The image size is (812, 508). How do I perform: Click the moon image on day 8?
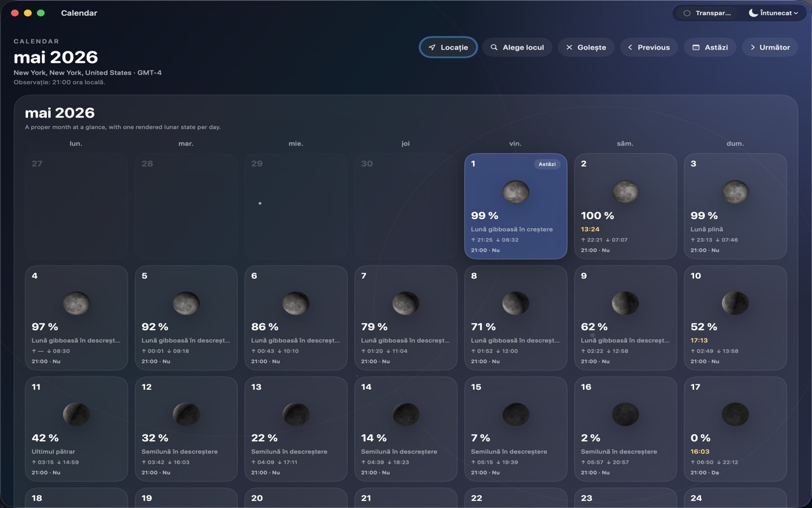coord(516,303)
